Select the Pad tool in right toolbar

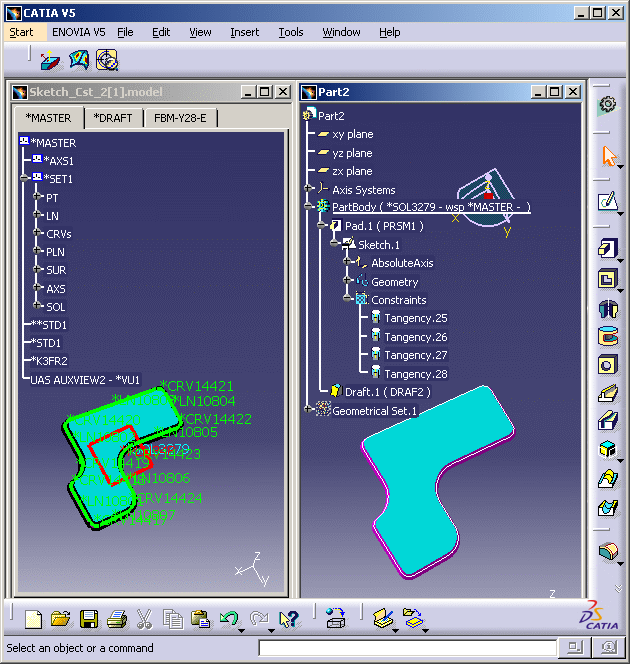(x=607, y=247)
